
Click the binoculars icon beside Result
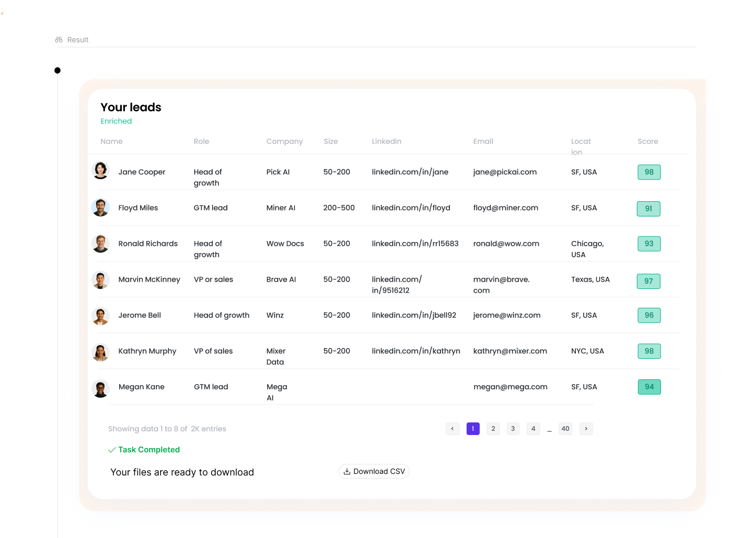point(58,39)
